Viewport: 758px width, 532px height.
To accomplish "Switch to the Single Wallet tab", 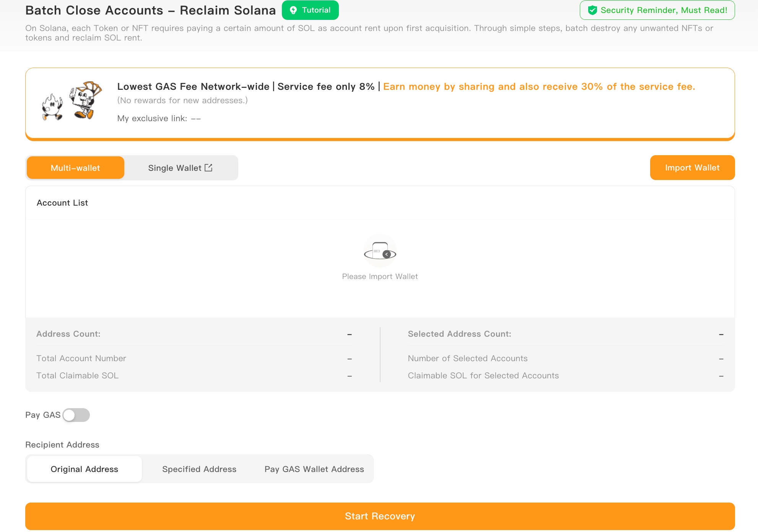I will [180, 168].
